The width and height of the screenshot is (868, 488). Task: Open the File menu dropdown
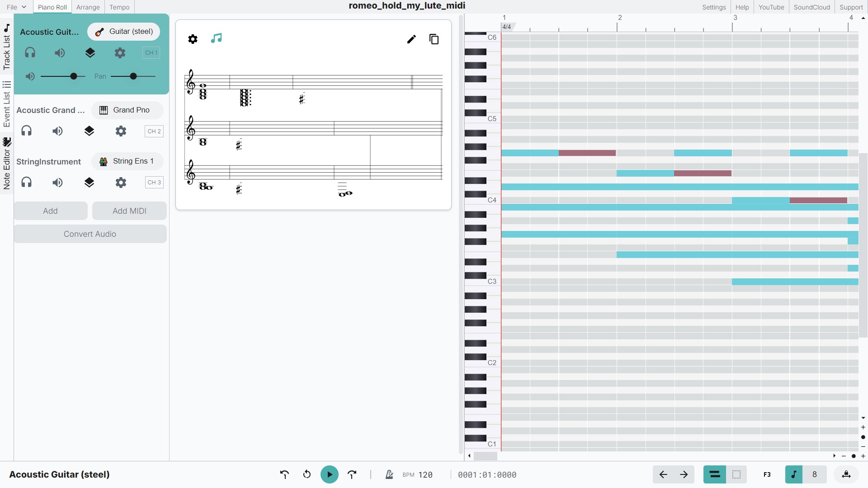coord(16,7)
